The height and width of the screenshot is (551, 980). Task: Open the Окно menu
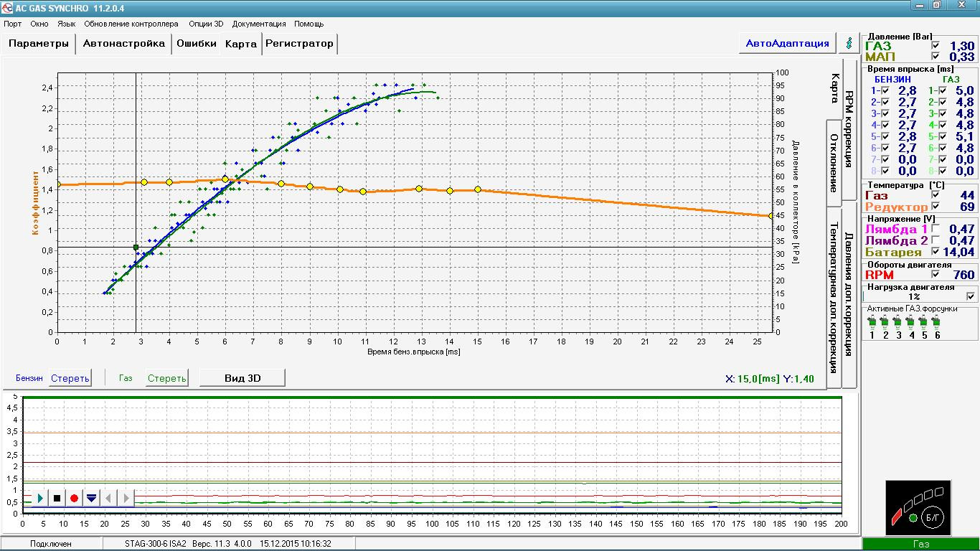(39, 24)
